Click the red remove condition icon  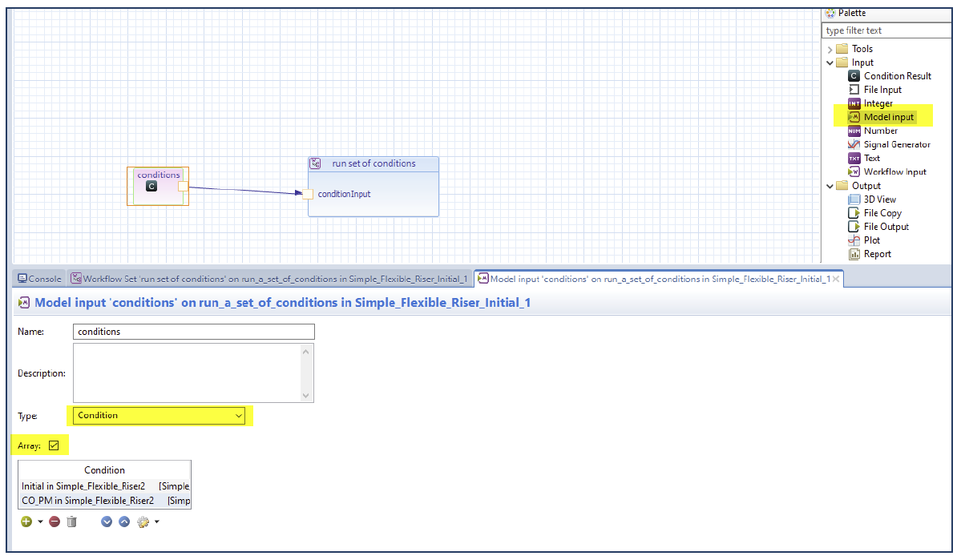pyautogui.click(x=55, y=522)
